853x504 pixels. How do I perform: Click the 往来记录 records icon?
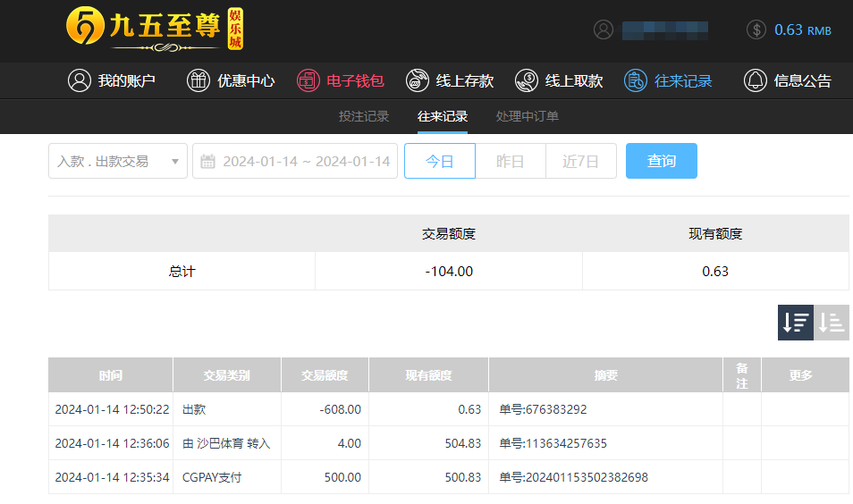[636, 80]
